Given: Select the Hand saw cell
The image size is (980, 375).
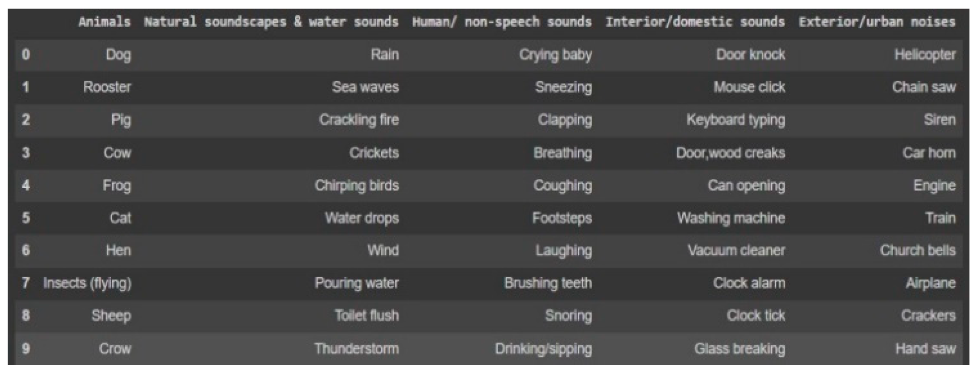Looking at the screenshot, I should (925, 349).
